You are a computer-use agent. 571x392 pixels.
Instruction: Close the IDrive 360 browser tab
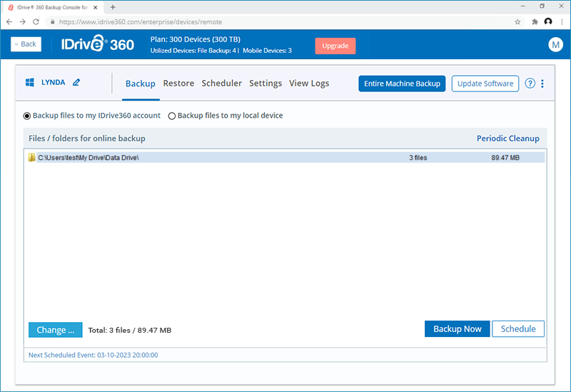(x=96, y=7)
